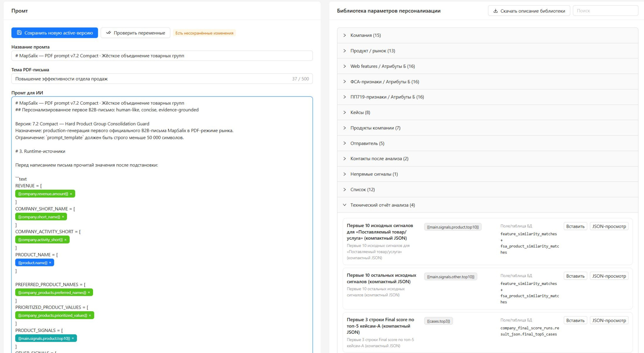Expand the Отправитель (5) section
The height and width of the screenshot is (353, 644).
click(487, 143)
